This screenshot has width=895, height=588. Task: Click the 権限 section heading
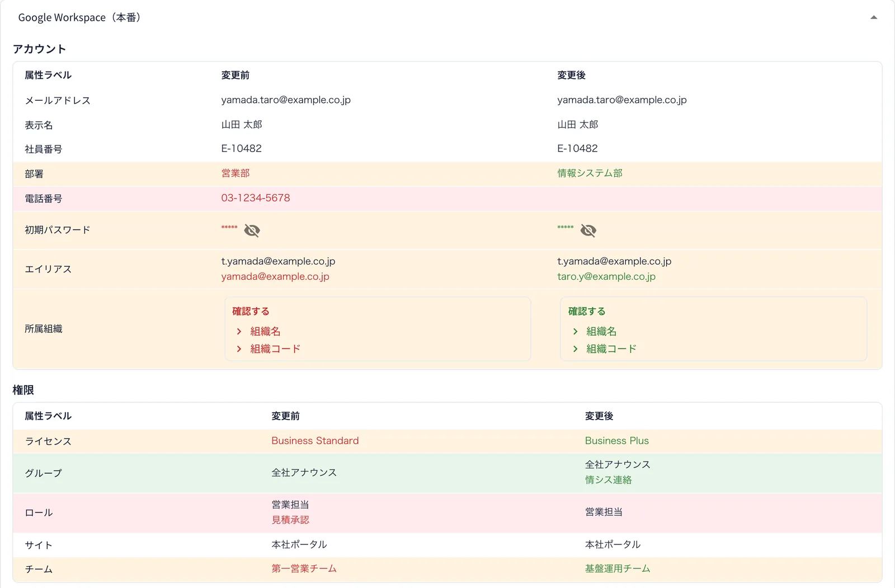pyautogui.click(x=23, y=390)
